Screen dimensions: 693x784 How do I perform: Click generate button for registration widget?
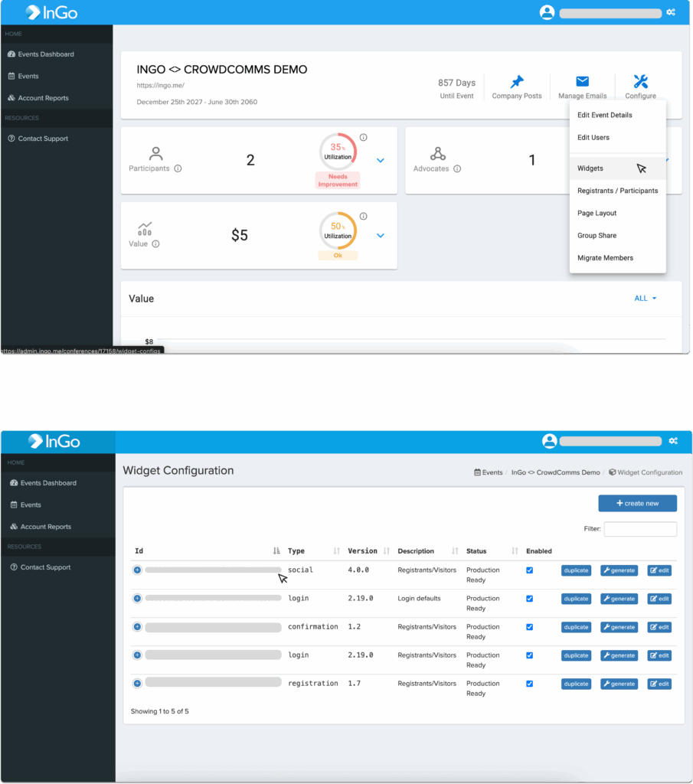619,684
